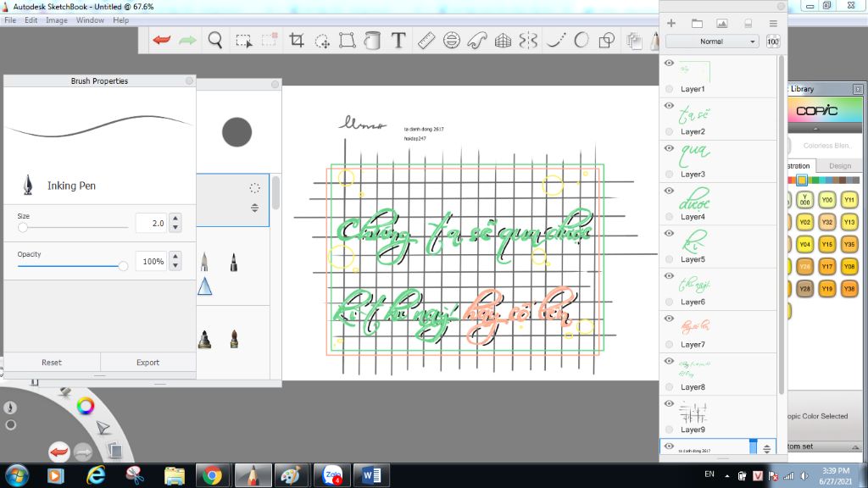This screenshot has height=488, width=868.
Task: Toggle visibility of Layer8
Action: pyautogui.click(x=669, y=361)
